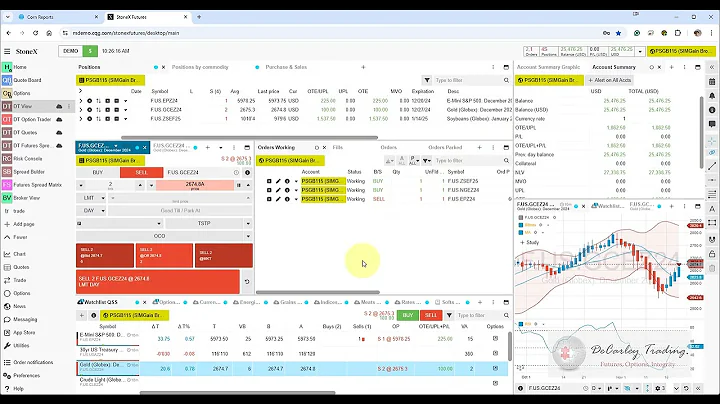Open account summary dropdown in top bar
Screen dimensions: 720x404
coord(640,51)
